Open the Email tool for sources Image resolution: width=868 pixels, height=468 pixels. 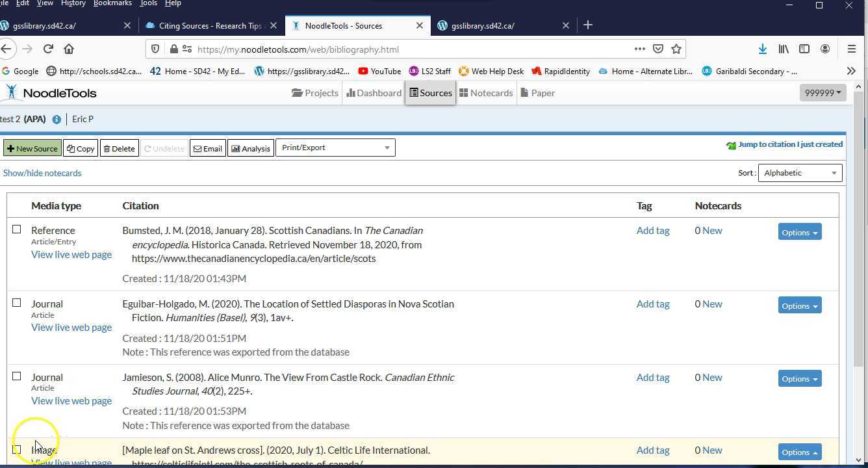(x=207, y=148)
